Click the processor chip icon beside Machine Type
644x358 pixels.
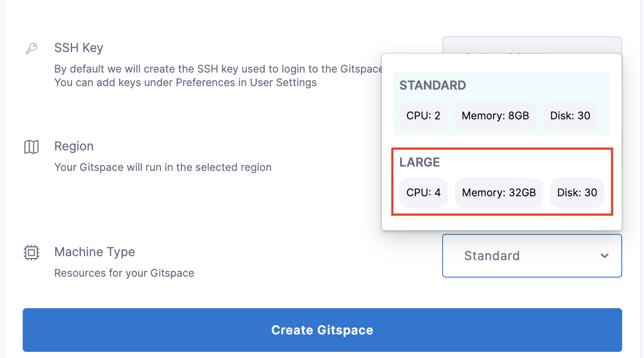coord(31,253)
